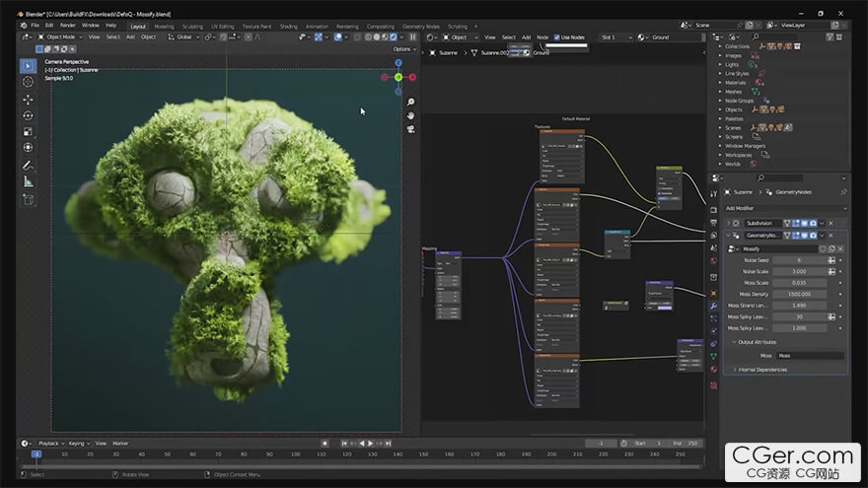
Task: Switch to the Shading workspace tab
Action: tap(288, 27)
